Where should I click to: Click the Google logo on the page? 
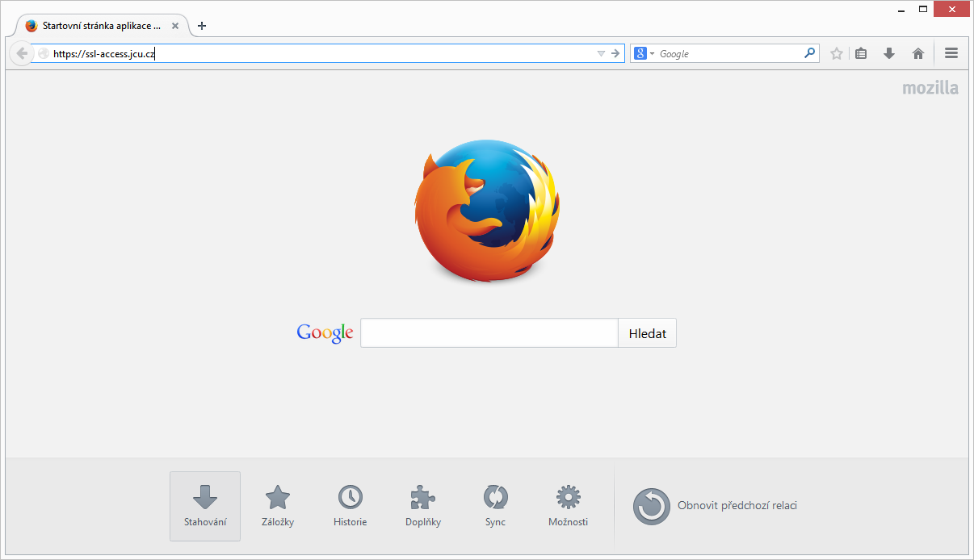point(325,332)
